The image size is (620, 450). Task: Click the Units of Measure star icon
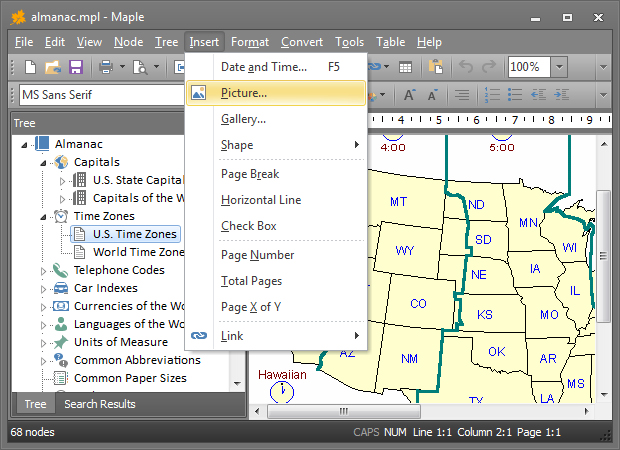point(60,342)
